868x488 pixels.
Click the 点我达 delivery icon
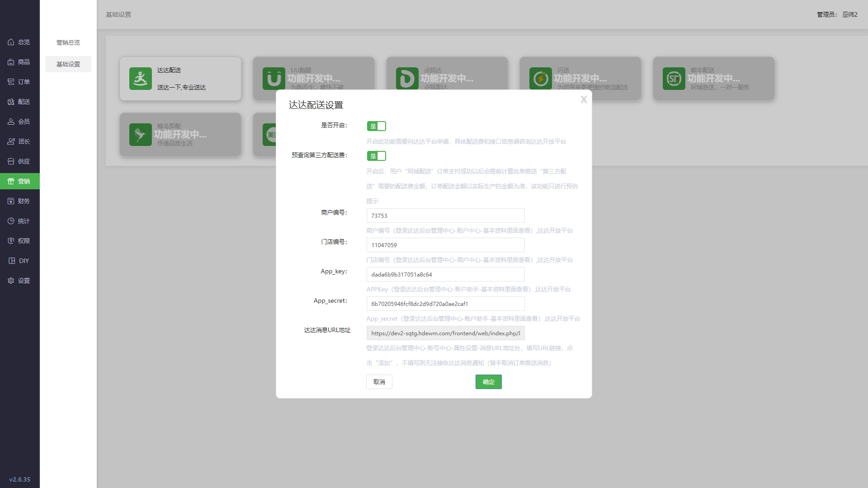point(407,79)
